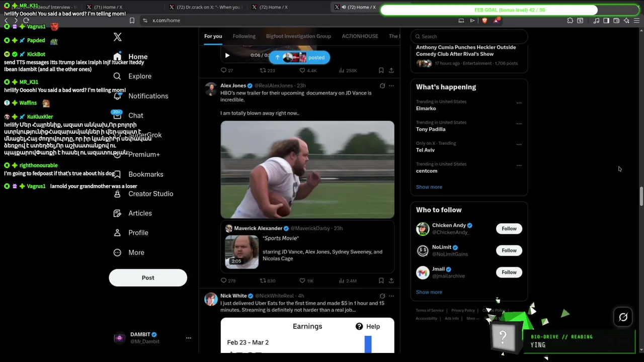Switch to Bigfoot Investigation Group tab
This screenshot has width=644, height=362.
pyautogui.click(x=298, y=36)
